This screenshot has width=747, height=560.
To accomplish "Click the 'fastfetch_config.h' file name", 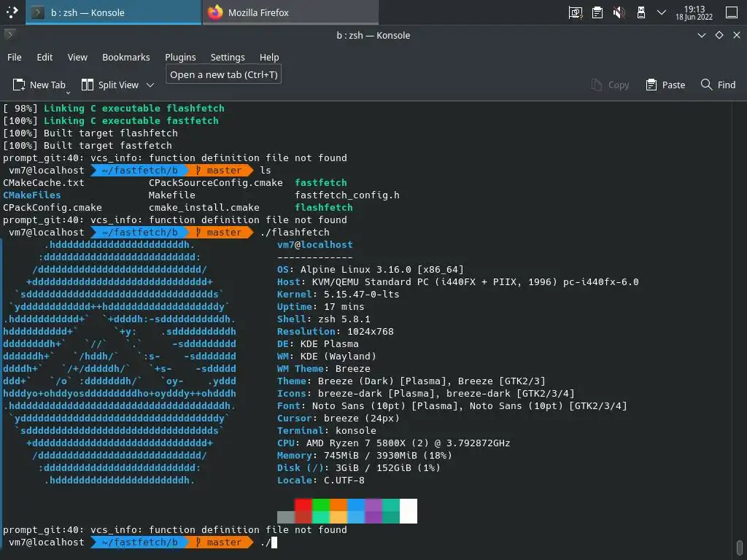I will tap(347, 195).
